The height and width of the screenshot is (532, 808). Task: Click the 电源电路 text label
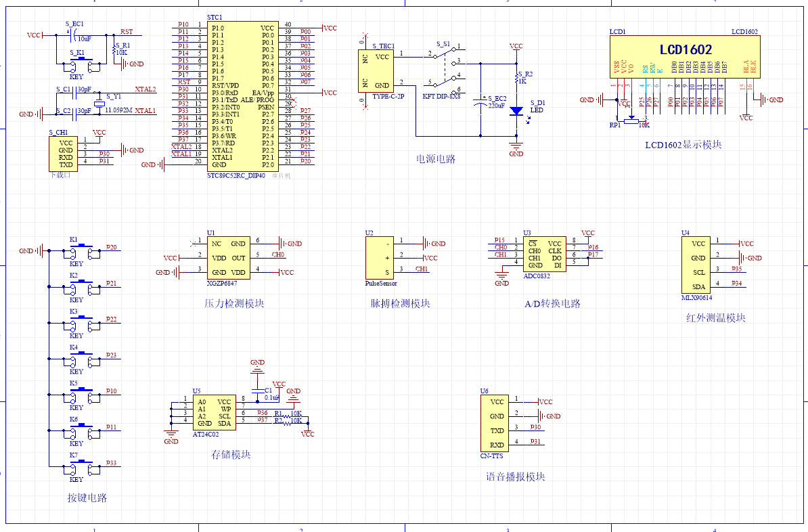point(436,160)
